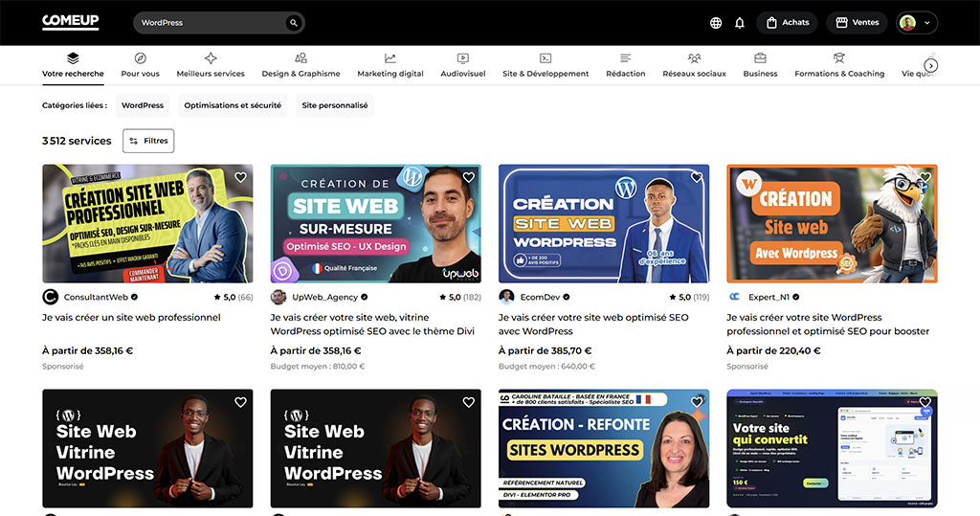Select Site personnalisé chip

pos(335,105)
